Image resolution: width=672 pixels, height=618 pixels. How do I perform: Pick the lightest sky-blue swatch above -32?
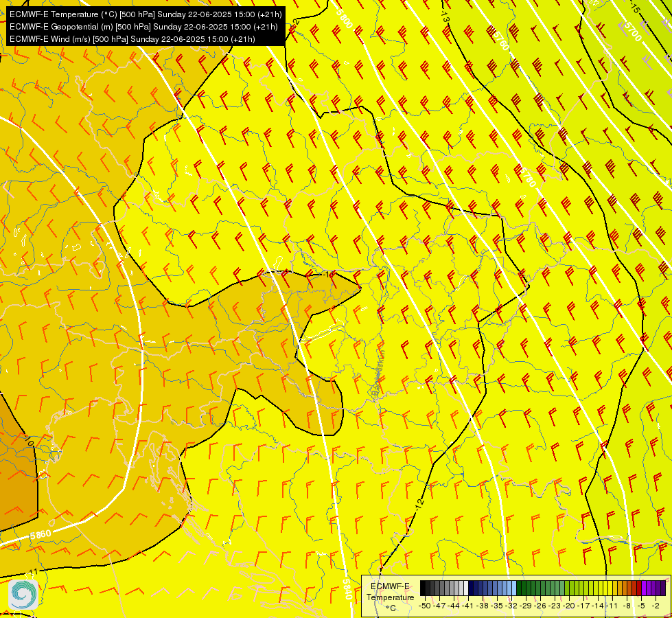pos(514,588)
